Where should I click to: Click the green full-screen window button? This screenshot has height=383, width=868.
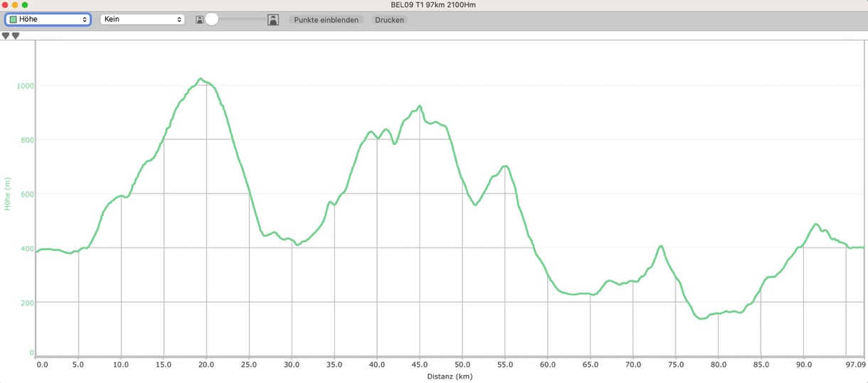coord(25,5)
